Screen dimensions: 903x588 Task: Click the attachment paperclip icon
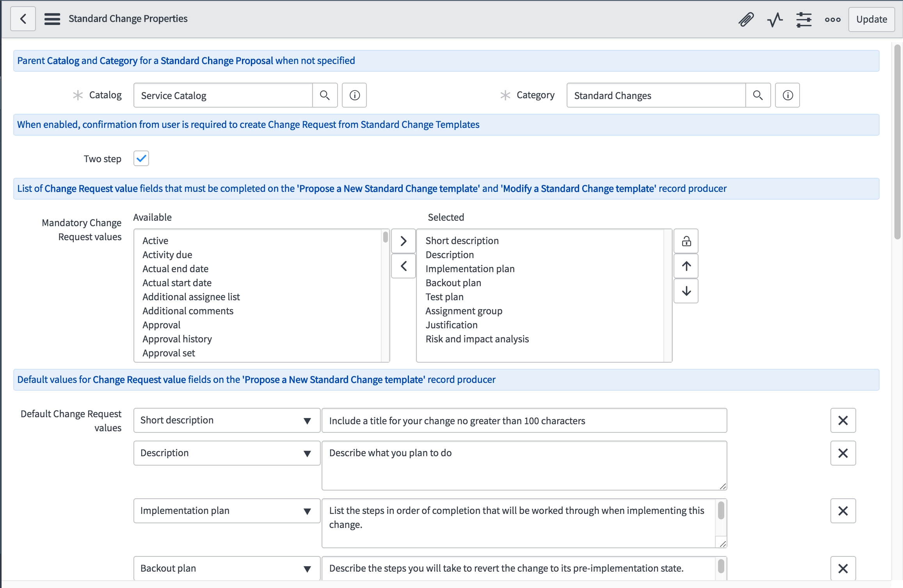click(x=746, y=19)
